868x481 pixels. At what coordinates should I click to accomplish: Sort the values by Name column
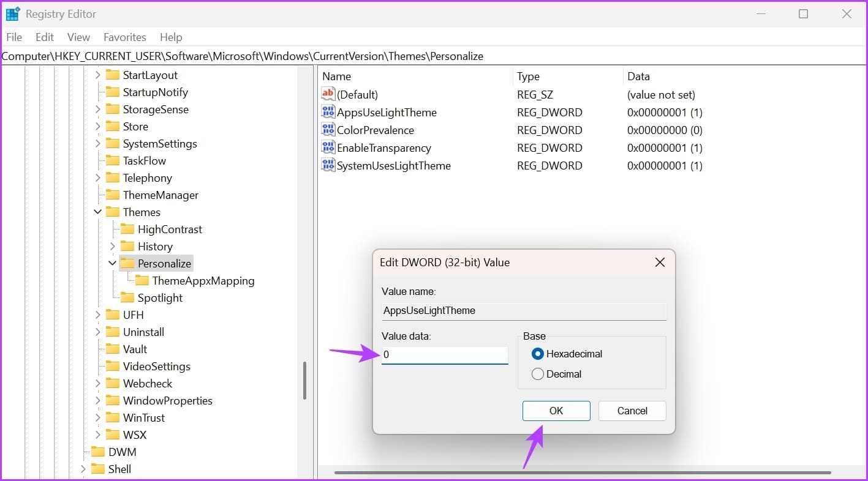pyautogui.click(x=415, y=76)
